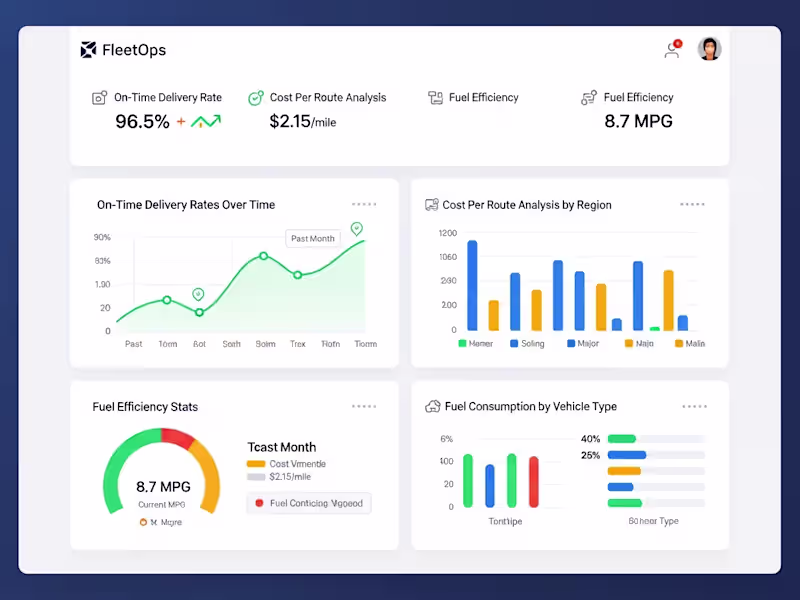Click the Fuel Conticing Vgoeod button
The image size is (800, 600).
pos(309,503)
